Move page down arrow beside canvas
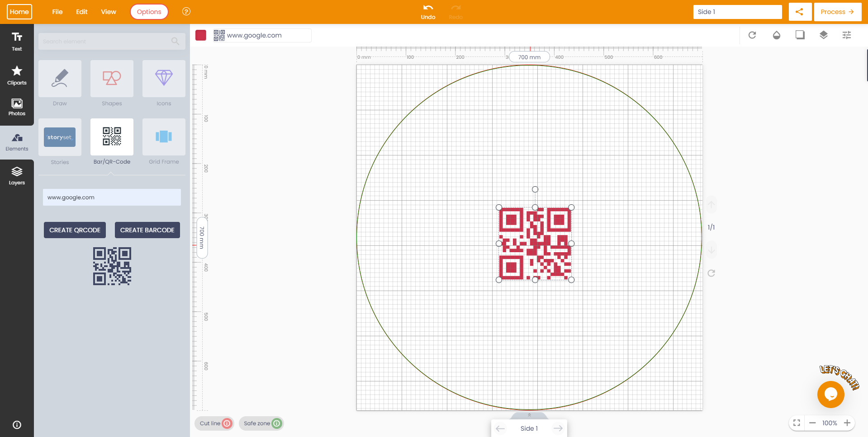The width and height of the screenshot is (868, 437). click(711, 250)
